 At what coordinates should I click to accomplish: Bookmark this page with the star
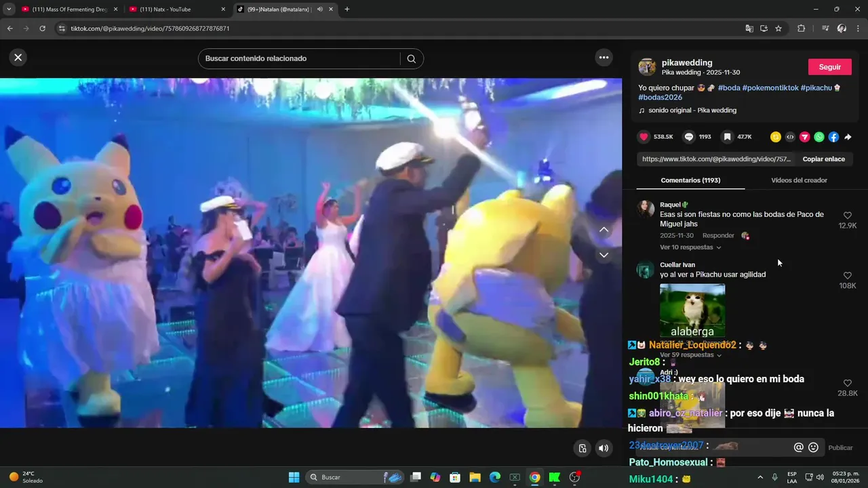coord(778,28)
